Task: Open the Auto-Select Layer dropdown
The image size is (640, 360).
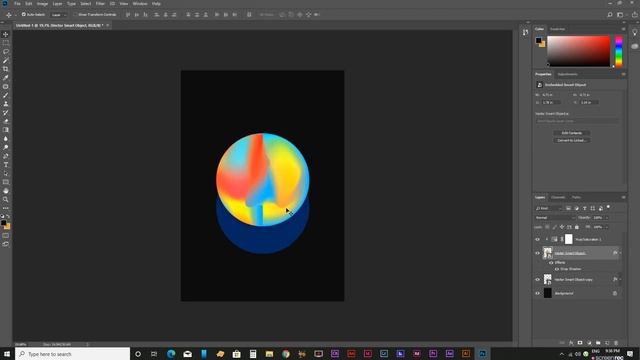Action: 59,15
